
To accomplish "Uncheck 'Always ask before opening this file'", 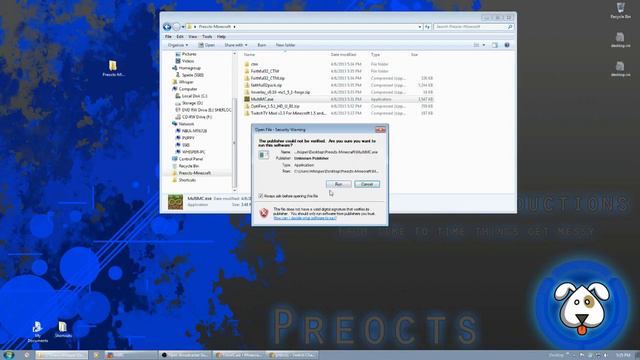I will pos(260,196).
